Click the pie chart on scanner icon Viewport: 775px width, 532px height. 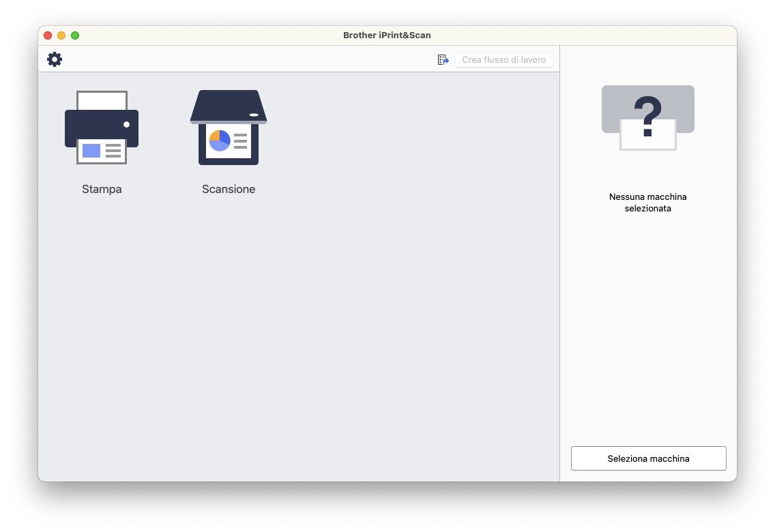(220, 141)
